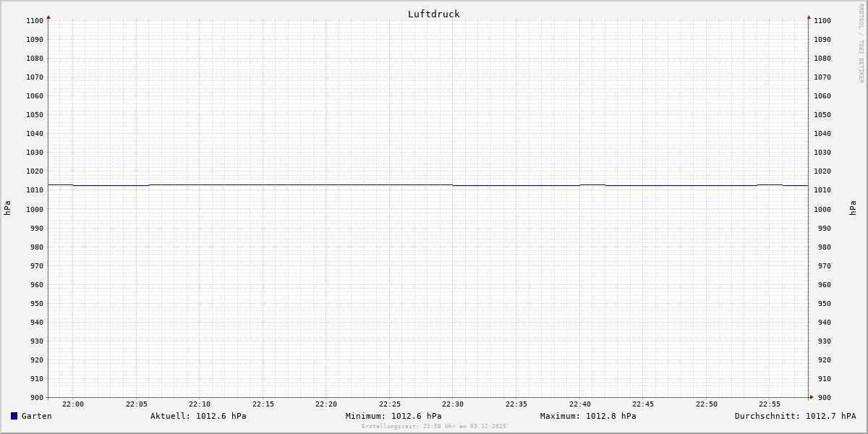Click the 22:55 time axis label
This screenshot has width=868, height=434.
tap(770, 404)
